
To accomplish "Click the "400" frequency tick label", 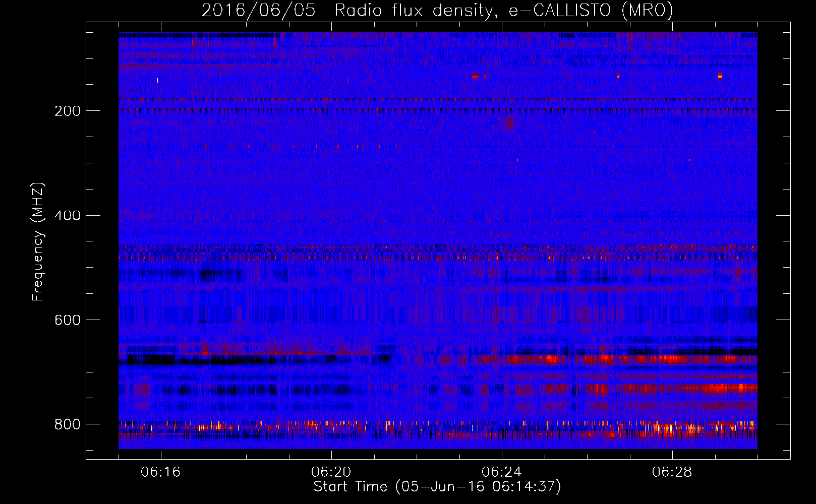I will (67, 216).
